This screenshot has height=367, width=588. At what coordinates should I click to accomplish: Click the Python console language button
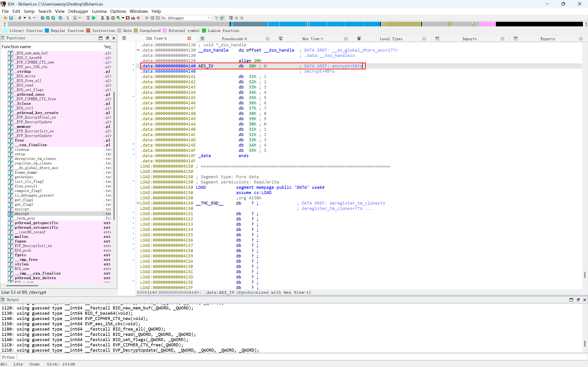click(8, 357)
